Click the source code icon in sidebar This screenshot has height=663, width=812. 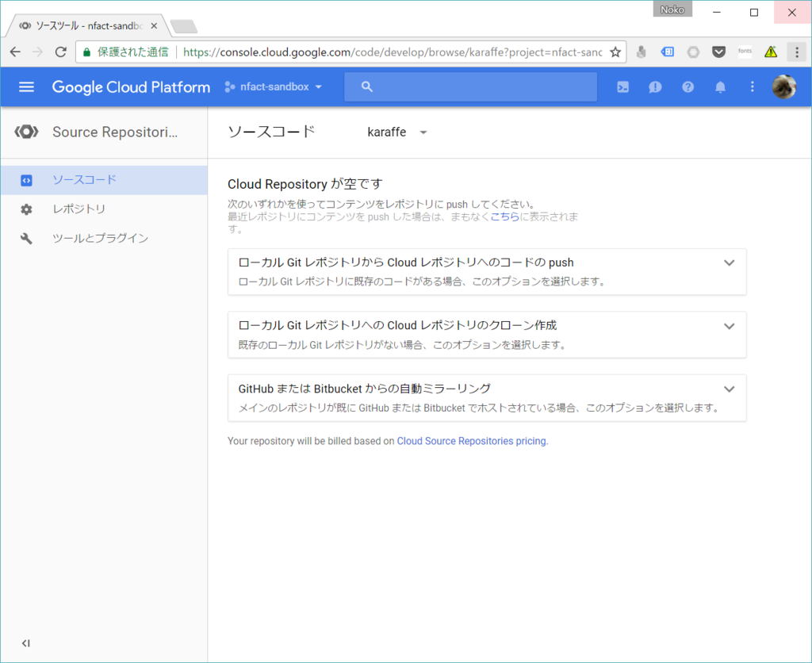26,180
